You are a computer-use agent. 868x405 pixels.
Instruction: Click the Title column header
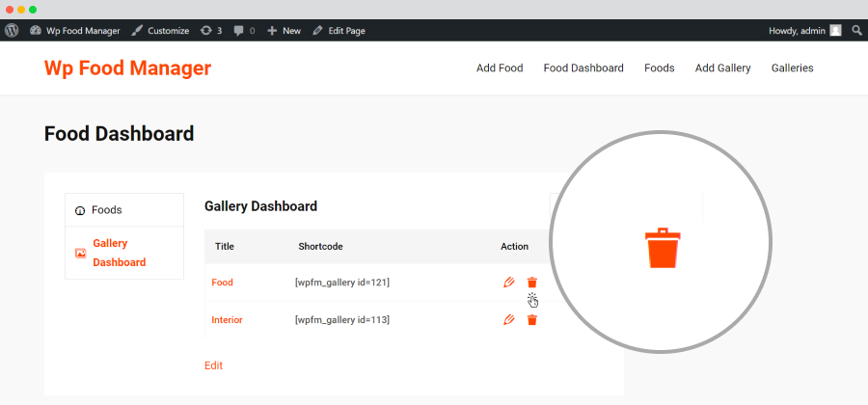click(224, 247)
